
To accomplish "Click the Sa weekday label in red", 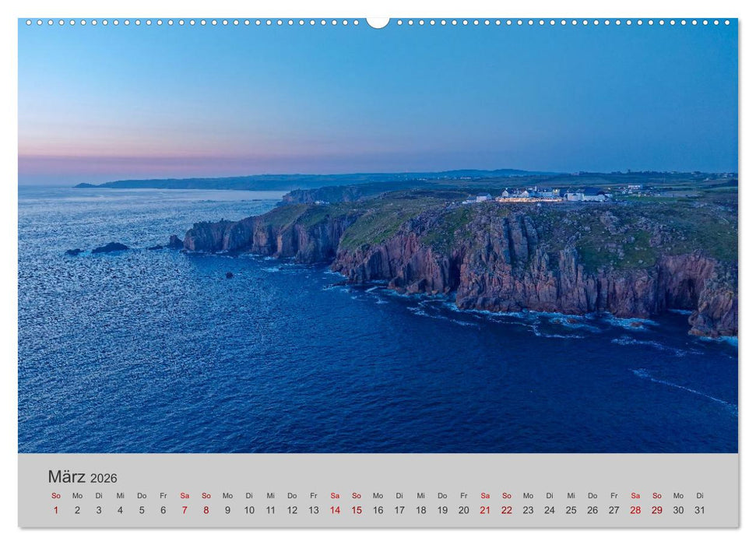I will [184, 494].
